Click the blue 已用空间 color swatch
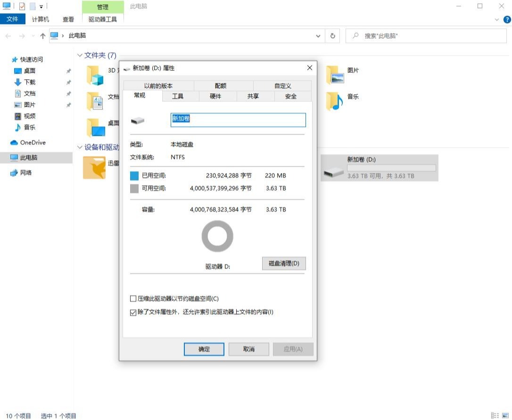 [134, 175]
